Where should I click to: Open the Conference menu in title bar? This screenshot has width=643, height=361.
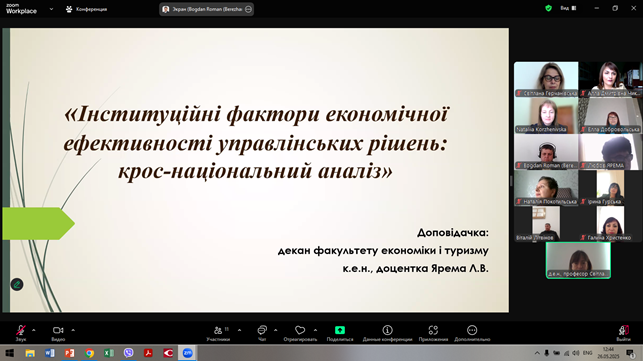(87, 9)
